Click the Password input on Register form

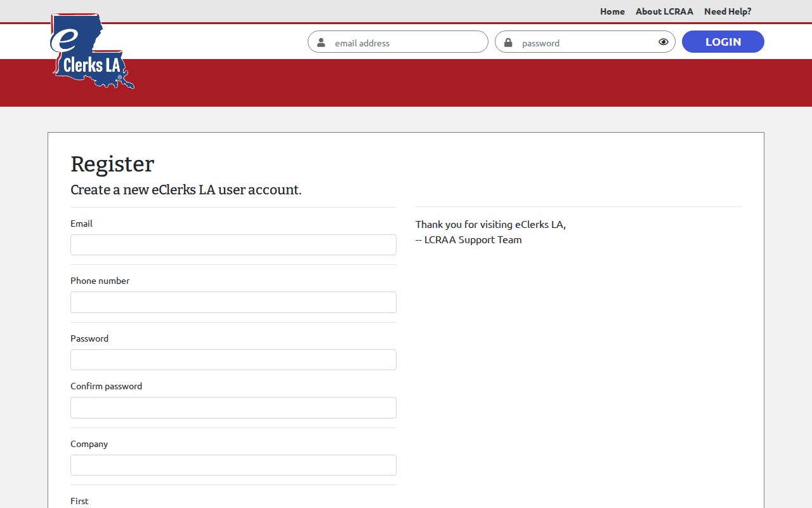(233, 360)
